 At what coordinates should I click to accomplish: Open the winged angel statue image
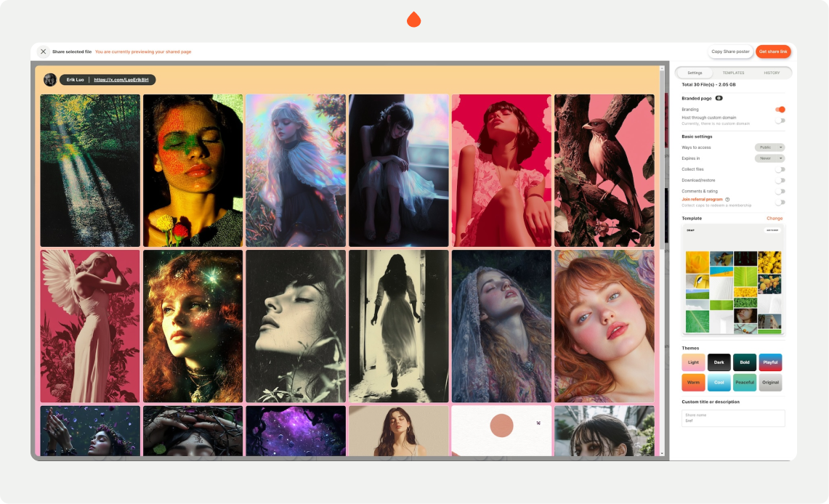click(90, 326)
